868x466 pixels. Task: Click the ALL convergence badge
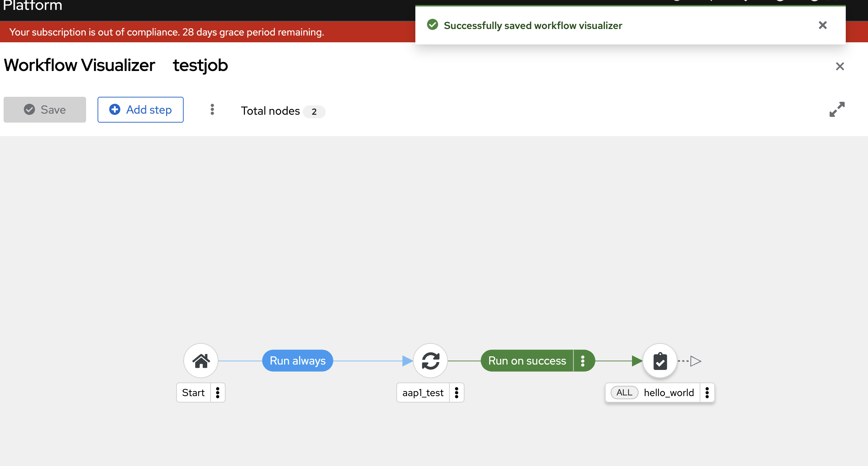click(x=624, y=393)
